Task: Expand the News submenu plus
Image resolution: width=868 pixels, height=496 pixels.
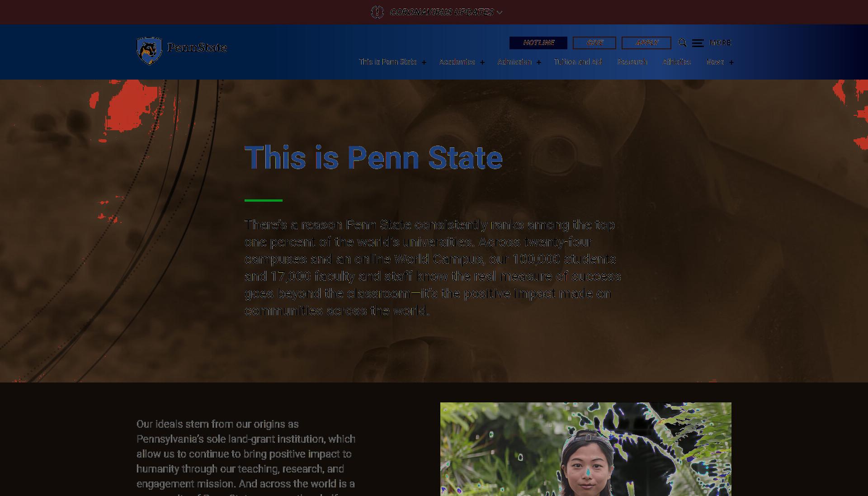Action: pyautogui.click(x=731, y=62)
